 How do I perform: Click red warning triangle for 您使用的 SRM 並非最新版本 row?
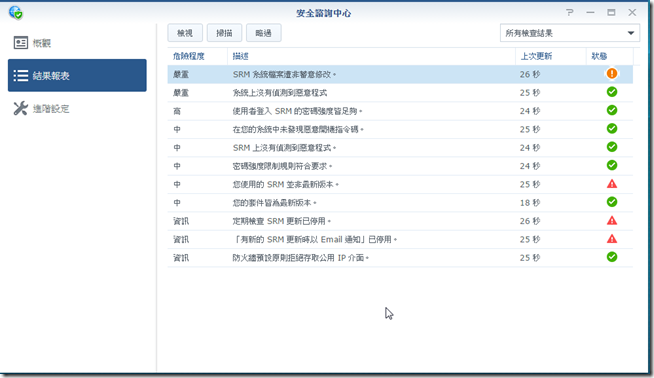coord(612,184)
